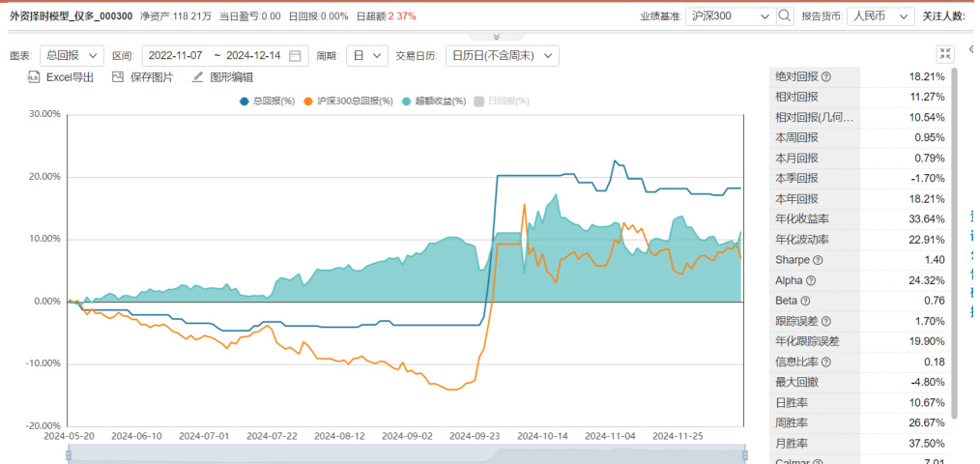The image size is (980, 464).
Task: Click the chart timeline range slider
Action: (406, 454)
